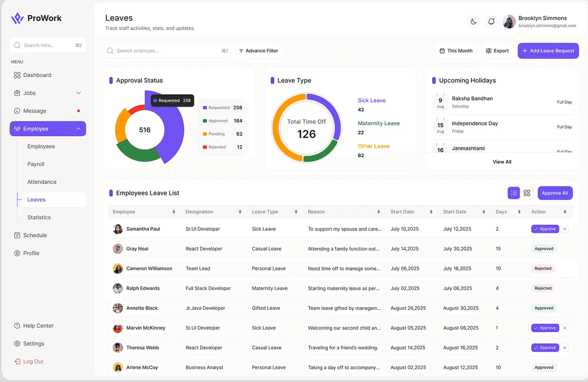
Task: Toggle dark mode with the moon icon
Action: coord(473,22)
